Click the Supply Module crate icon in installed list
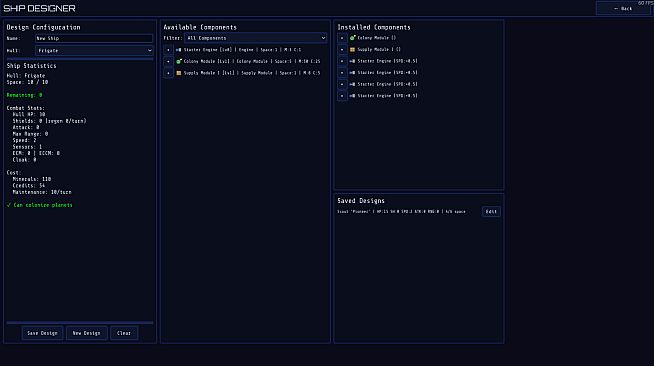This screenshot has width=654, height=366. 352,50
